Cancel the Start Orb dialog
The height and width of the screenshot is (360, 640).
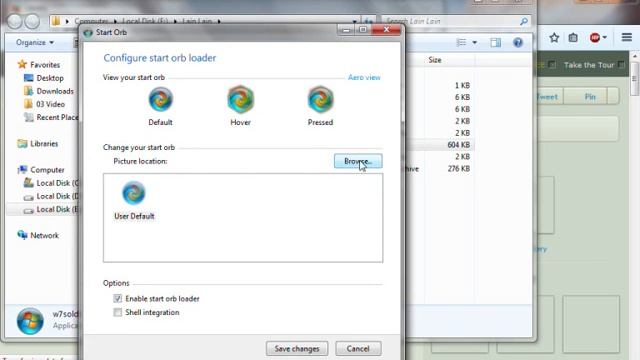coord(358,349)
